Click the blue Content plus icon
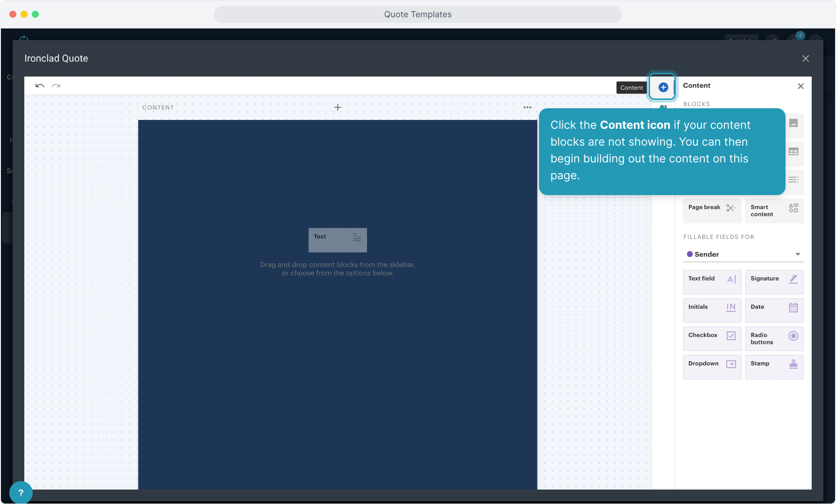 [x=663, y=87]
